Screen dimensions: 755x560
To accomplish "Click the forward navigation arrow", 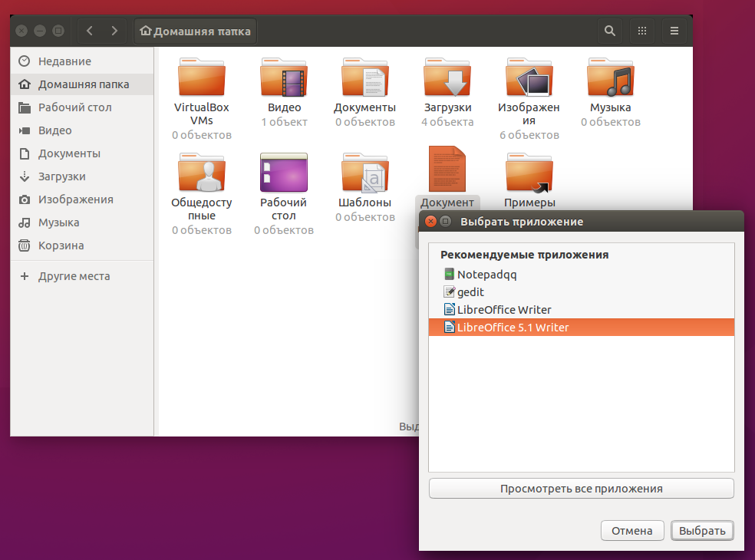I will pyautogui.click(x=114, y=31).
